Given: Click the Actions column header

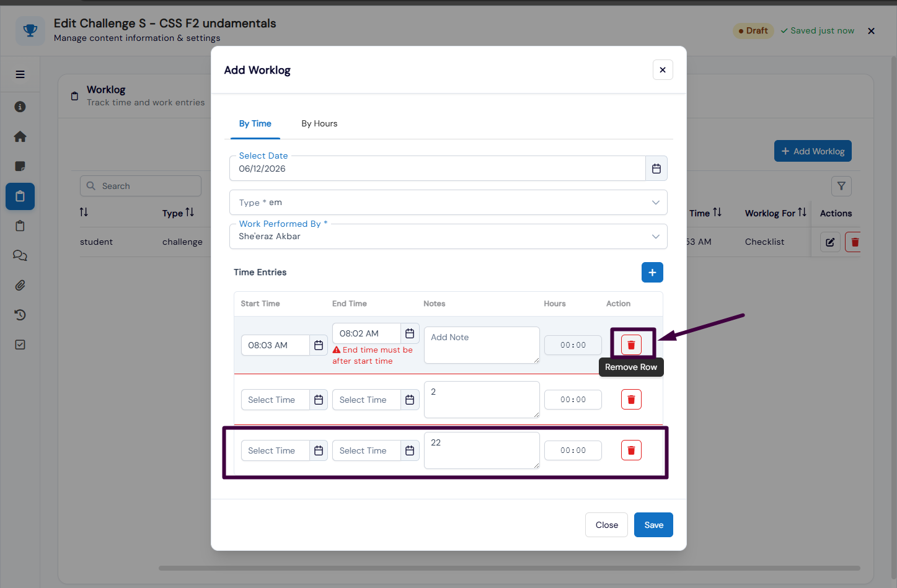Looking at the screenshot, I should [836, 213].
